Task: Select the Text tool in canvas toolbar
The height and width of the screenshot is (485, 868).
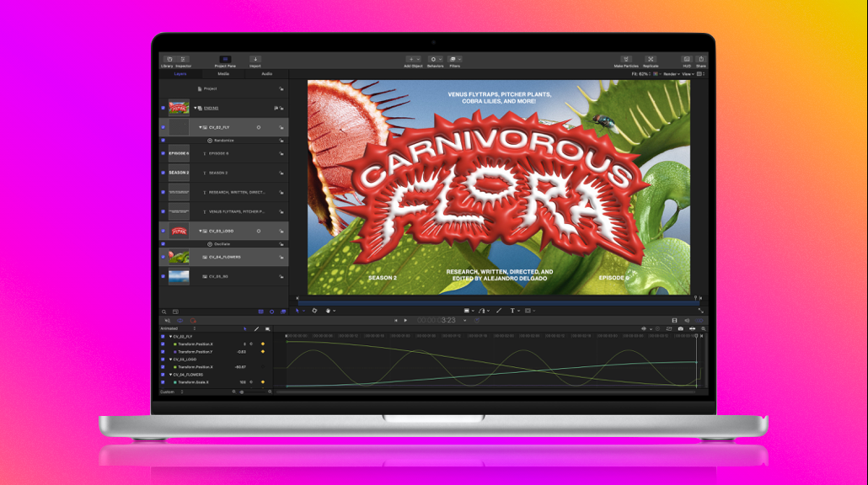Action: [x=512, y=311]
